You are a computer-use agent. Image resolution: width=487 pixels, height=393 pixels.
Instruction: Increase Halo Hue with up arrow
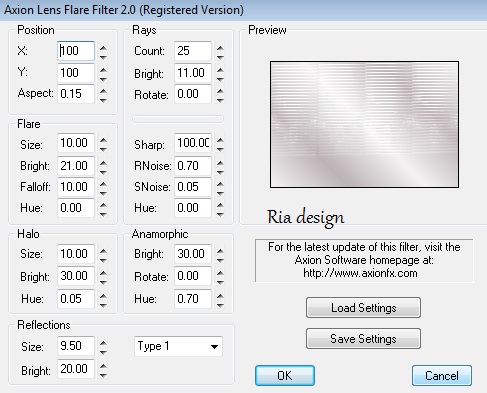click(x=103, y=295)
